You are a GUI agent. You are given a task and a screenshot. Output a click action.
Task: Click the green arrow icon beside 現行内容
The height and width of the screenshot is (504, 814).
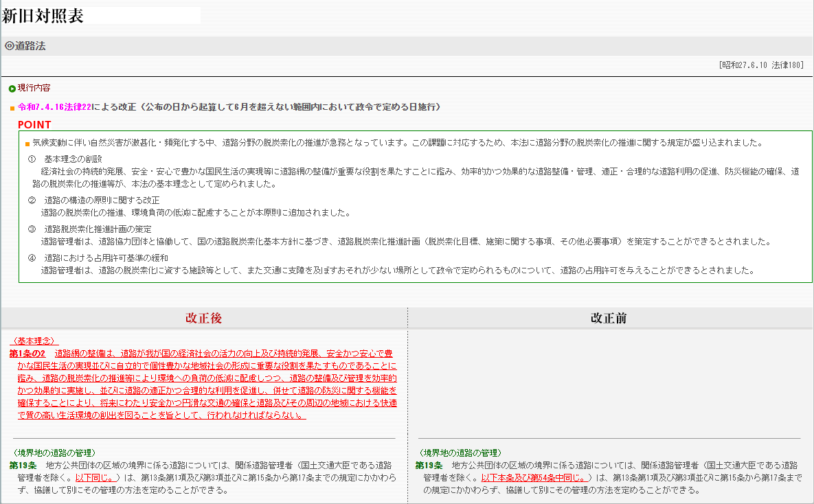(12, 89)
